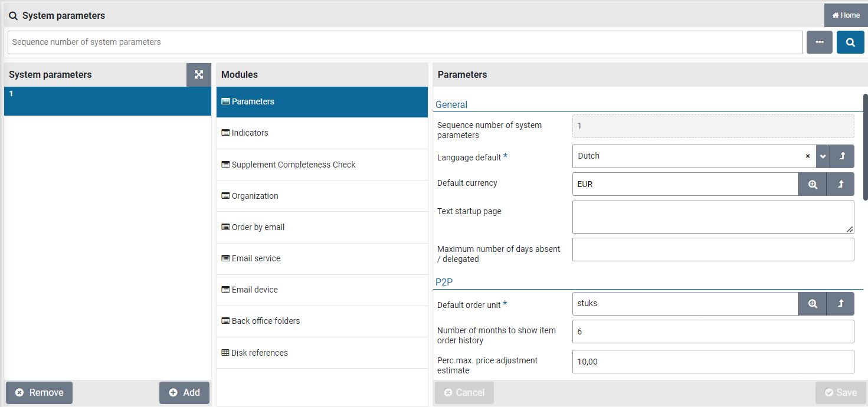Open the Supplement Completeness Check module
Image resolution: width=868 pixels, height=407 pixels.
click(x=293, y=165)
